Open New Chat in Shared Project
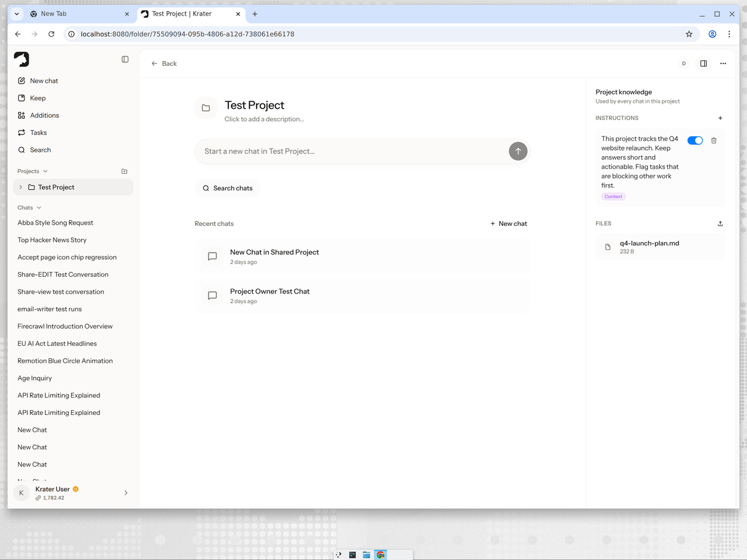Screen dimensions: 747x560 (362, 256)
